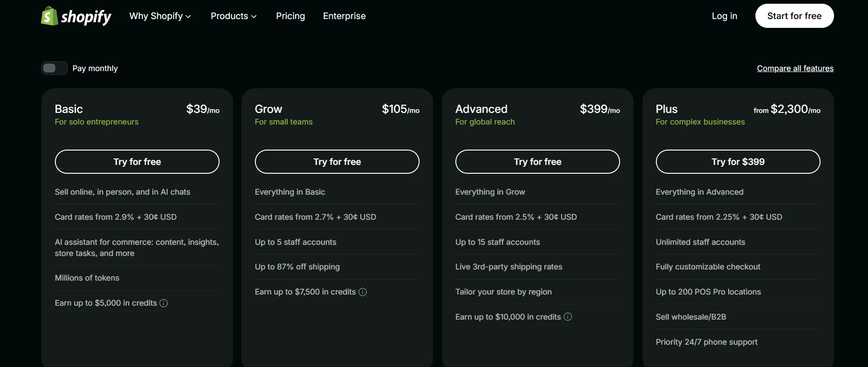Click 'Card rates from 2.25% + 30¢ USD'
The image size is (868, 367).
coord(719,217)
